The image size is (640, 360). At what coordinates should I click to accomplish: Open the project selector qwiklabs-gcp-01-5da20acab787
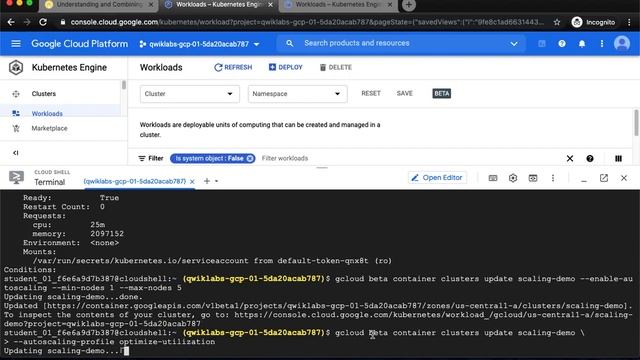(x=199, y=44)
